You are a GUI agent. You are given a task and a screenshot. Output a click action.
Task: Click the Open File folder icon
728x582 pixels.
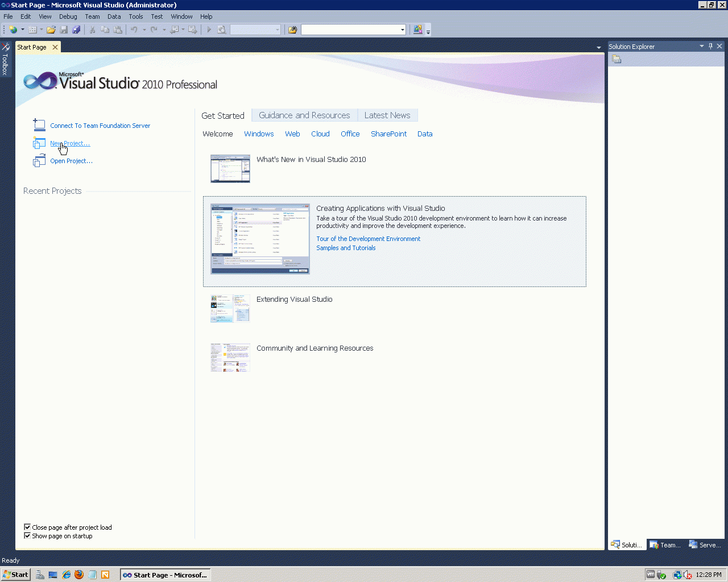coord(51,30)
